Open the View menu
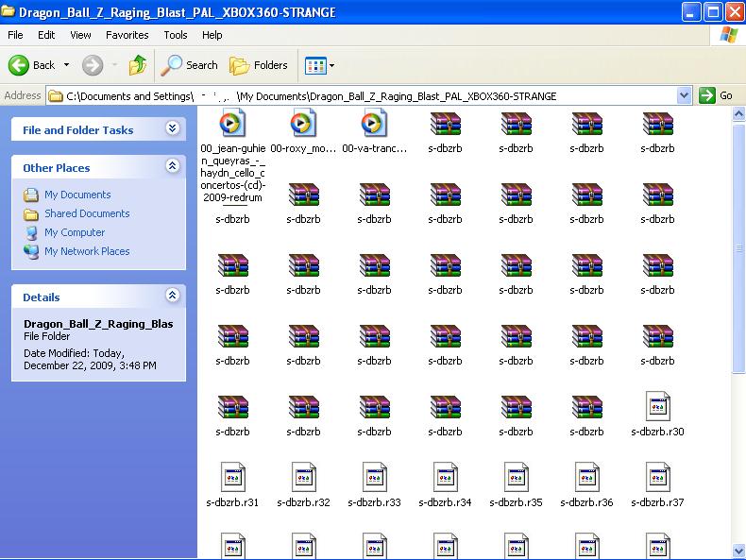The height and width of the screenshot is (560, 746). click(x=80, y=35)
